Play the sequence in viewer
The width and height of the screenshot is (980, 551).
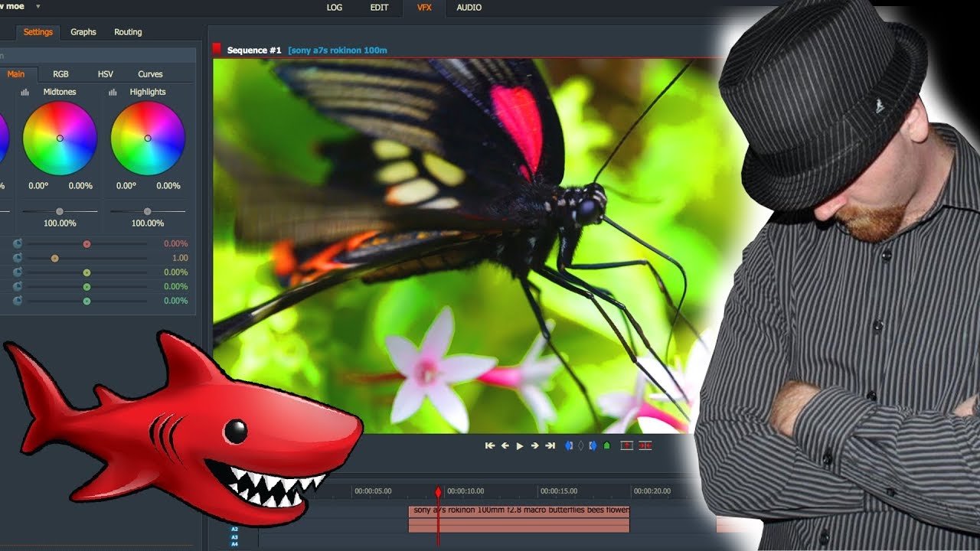[x=520, y=445]
